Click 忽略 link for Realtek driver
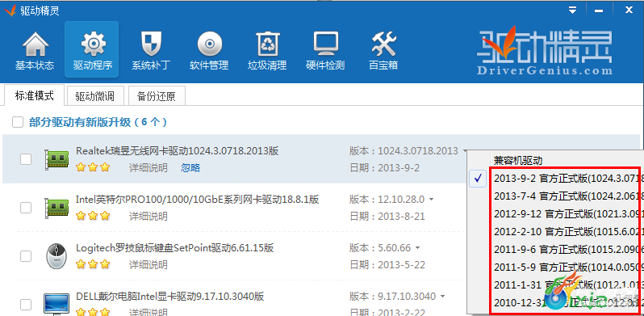Screen dimensions: 644x316 coord(190,168)
